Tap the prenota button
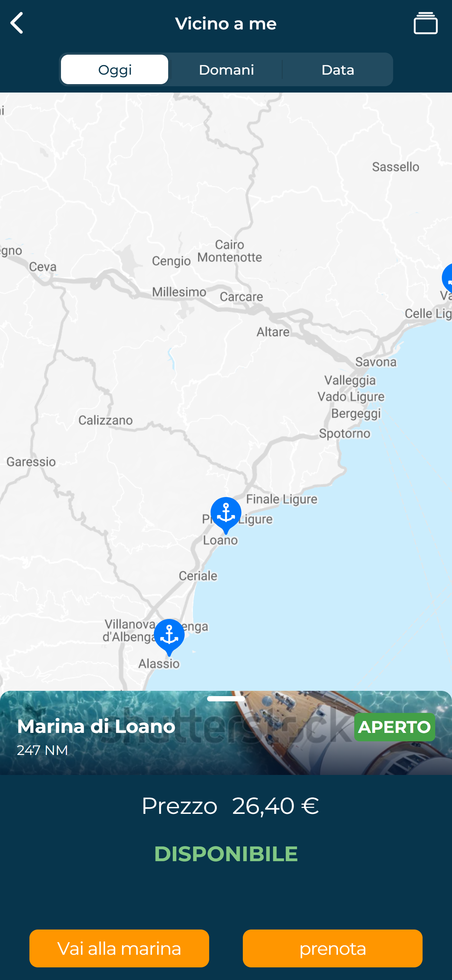This screenshot has width=452, height=980. point(333,948)
